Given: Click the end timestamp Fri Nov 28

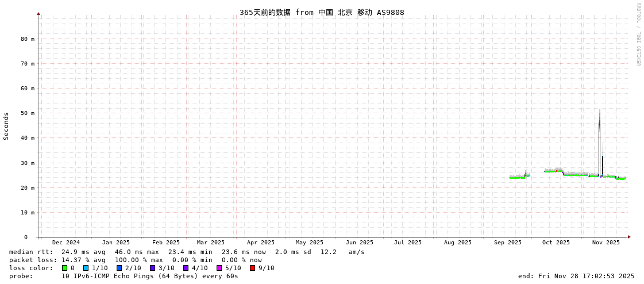Looking at the screenshot, I should click(576, 276).
